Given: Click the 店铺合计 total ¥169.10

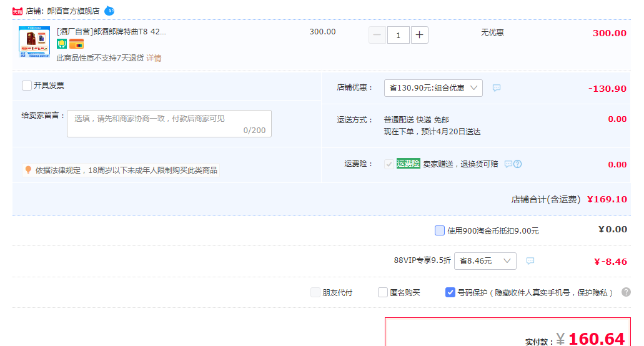Looking at the screenshot, I should pos(607,199).
